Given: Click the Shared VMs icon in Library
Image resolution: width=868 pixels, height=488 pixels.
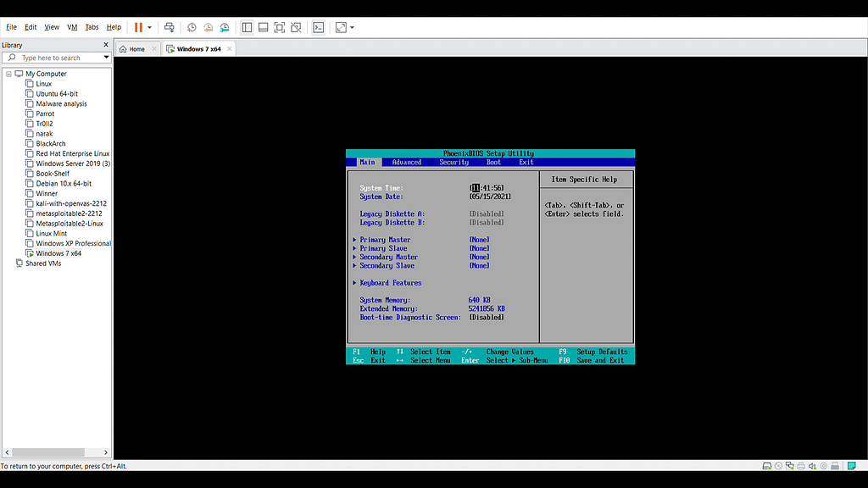Looking at the screenshot, I should (x=19, y=263).
